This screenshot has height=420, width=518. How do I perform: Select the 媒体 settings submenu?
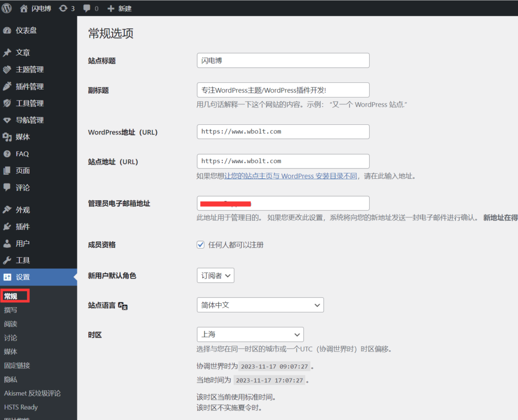pos(11,352)
